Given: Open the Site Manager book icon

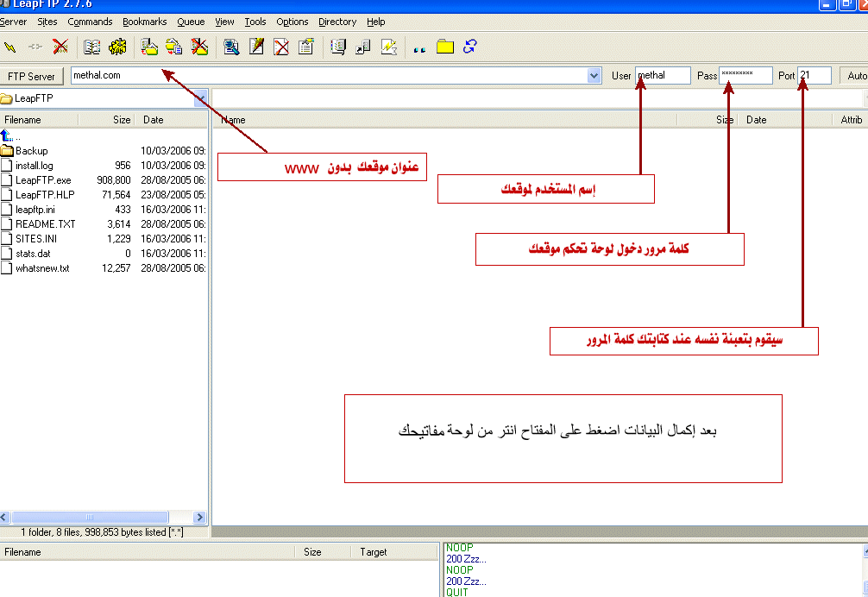Looking at the screenshot, I should point(91,47).
